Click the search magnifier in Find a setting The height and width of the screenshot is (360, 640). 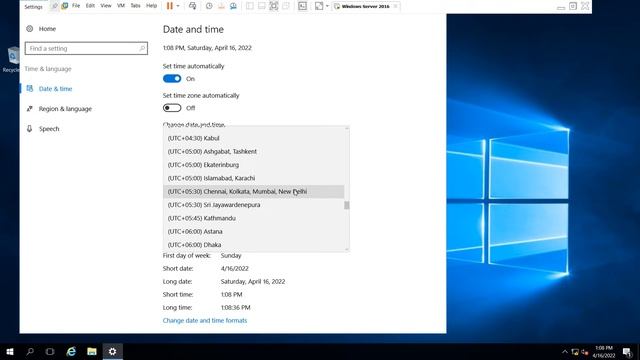coord(142,49)
